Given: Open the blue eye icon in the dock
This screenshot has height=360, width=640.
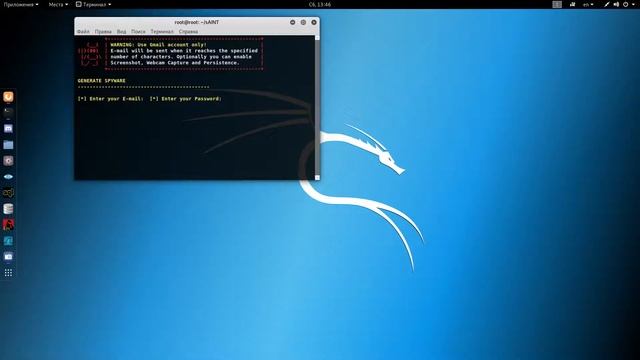Looking at the screenshot, I should [8, 177].
